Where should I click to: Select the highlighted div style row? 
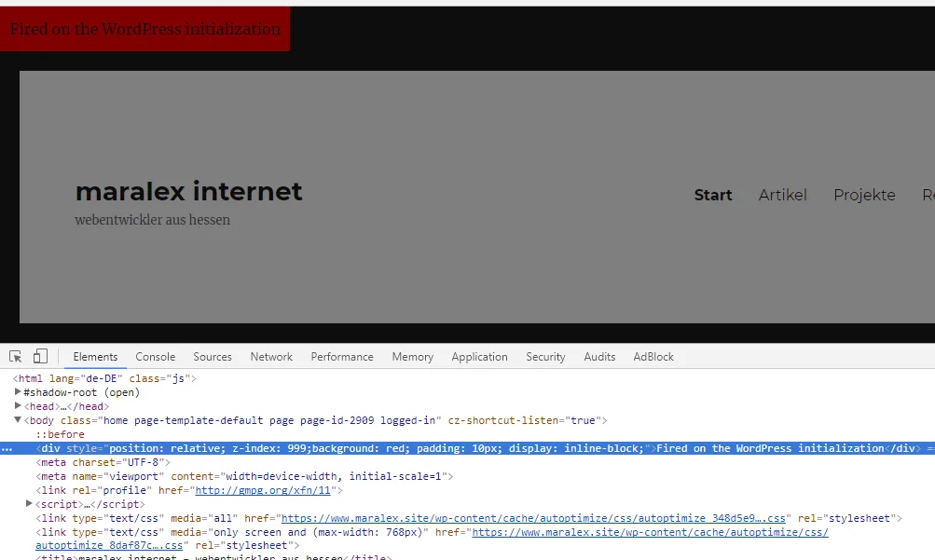[468, 448]
